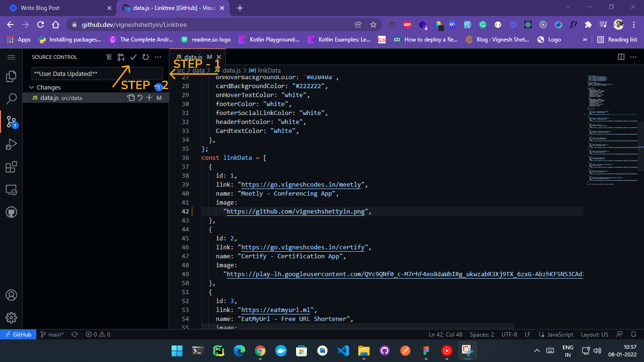Commit changes with the checkmark icon
The width and height of the screenshot is (644, 362).
pos(133,57)
